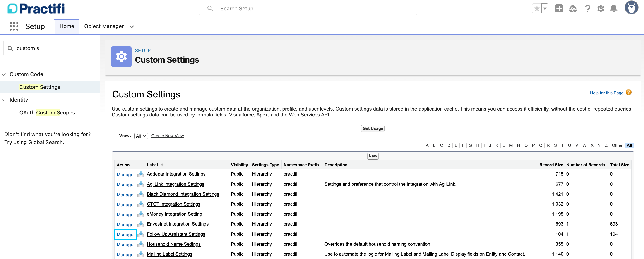644x259 pixels.
Task: Collapse the Identity section
Action: (4, 100)
